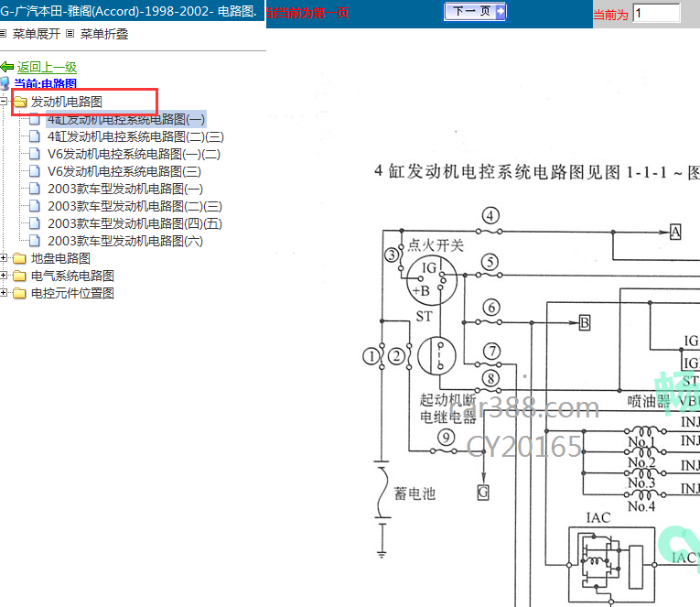Click the 下一页 next page button

475,11
